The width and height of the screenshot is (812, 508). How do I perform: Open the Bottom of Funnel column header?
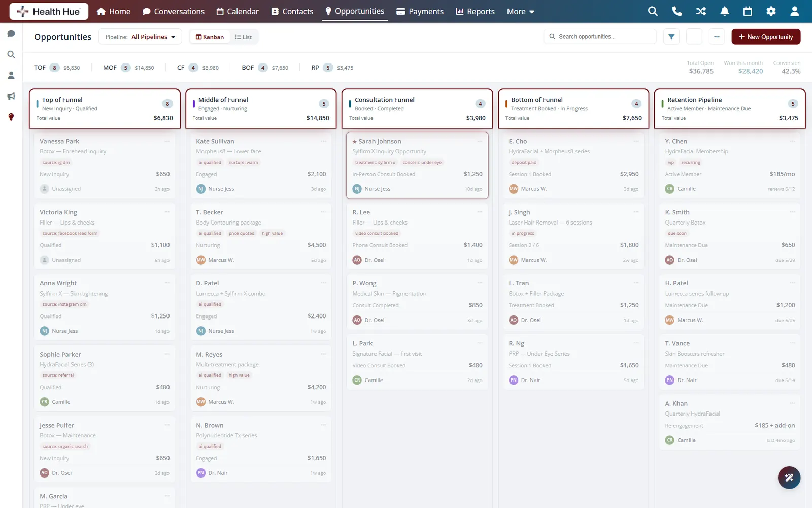pos(573,109)
